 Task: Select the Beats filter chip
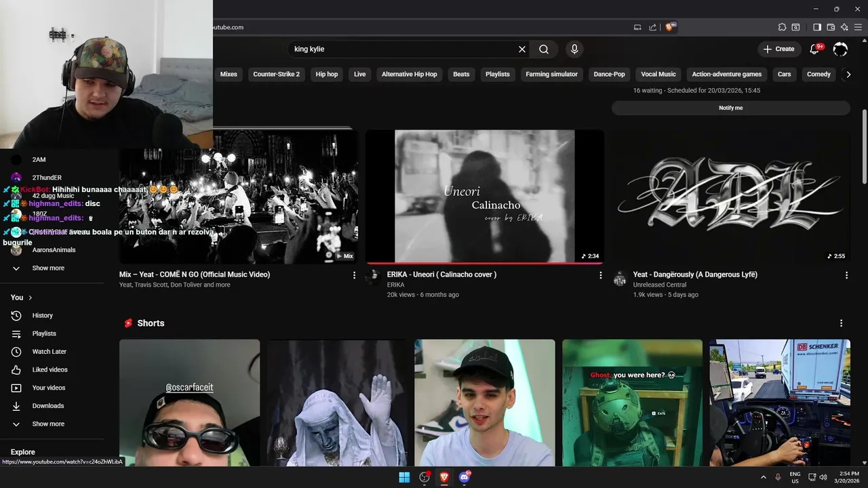(461, 75)
